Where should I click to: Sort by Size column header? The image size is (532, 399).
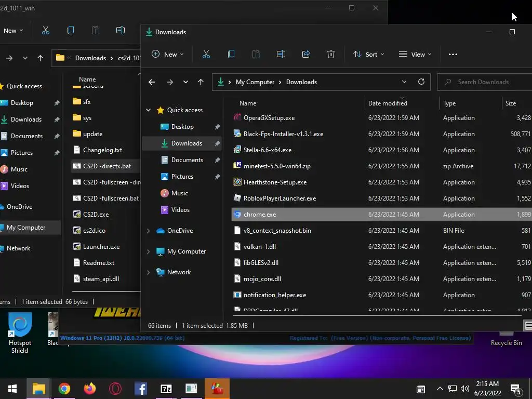coord(510,103)
